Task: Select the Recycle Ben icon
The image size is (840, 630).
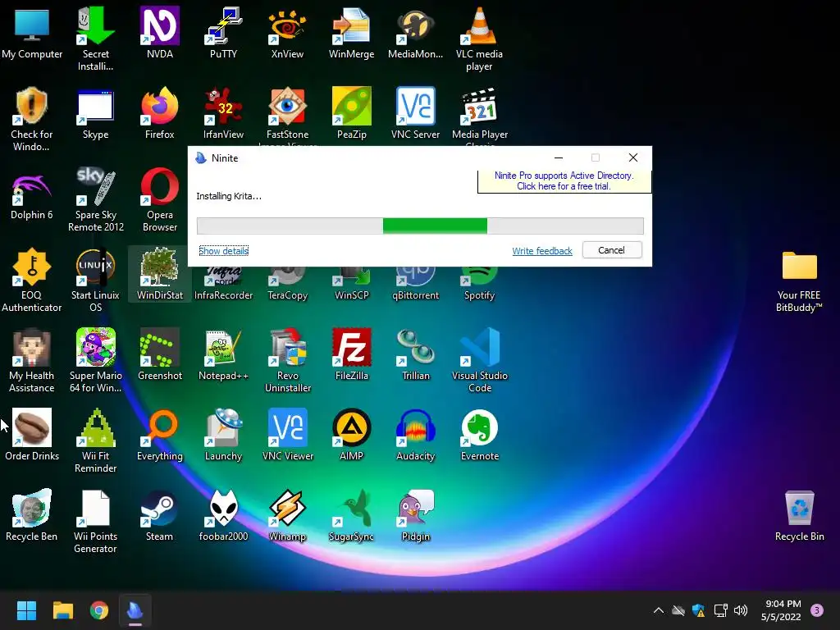Action: point(32,515)
